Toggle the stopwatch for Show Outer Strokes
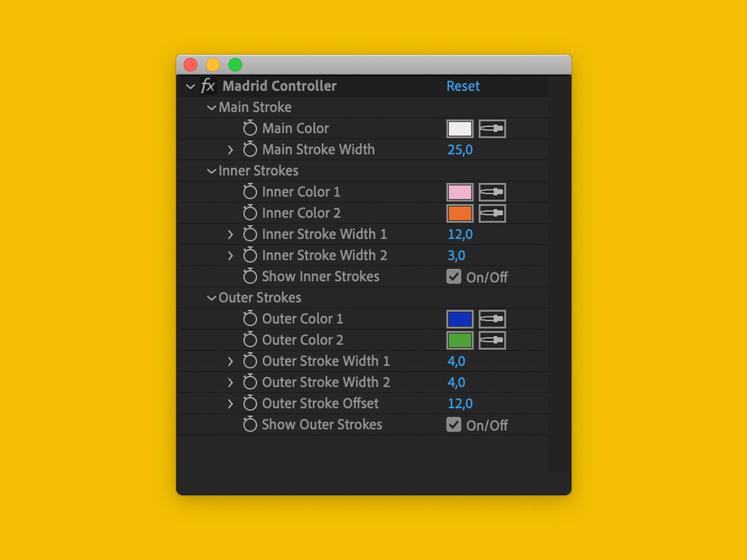The image size is (747, 560). point(249,425)
